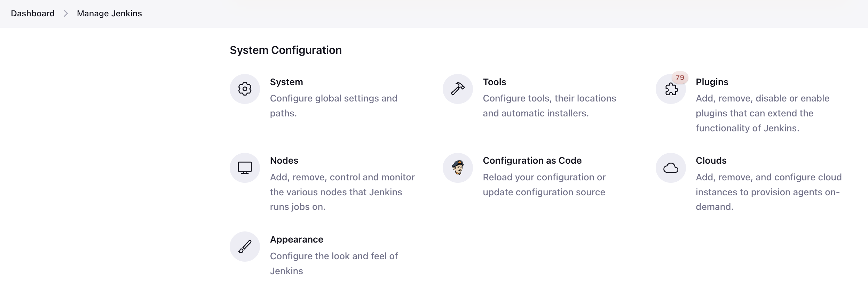Click the Tools hammer icon
This screenshot has width=868, height=294.
coord(458,89)
